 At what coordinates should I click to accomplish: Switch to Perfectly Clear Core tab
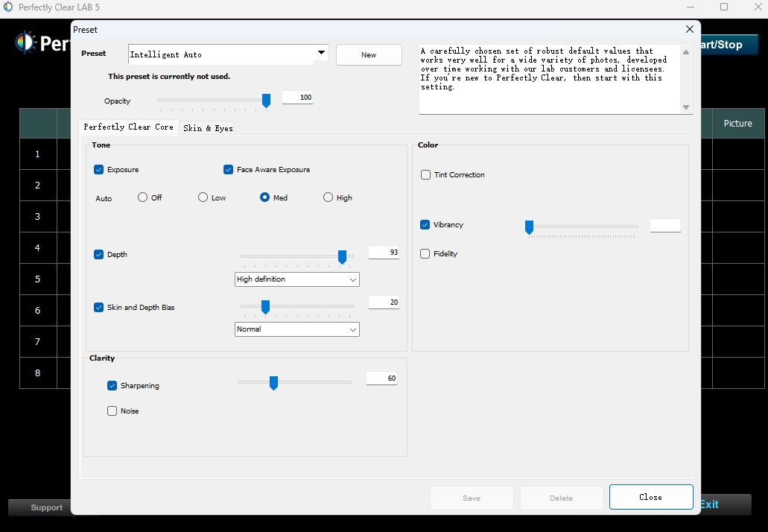coord(128,127)
